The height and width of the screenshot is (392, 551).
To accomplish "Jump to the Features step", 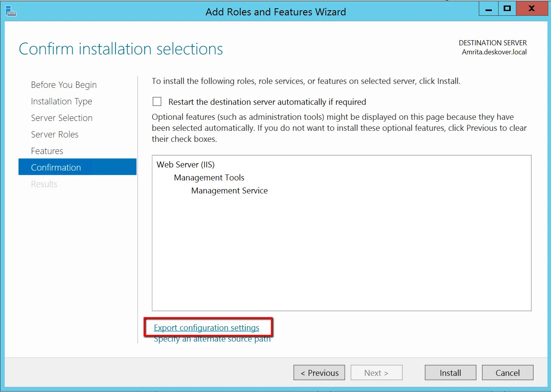I will tap(47, 151).
